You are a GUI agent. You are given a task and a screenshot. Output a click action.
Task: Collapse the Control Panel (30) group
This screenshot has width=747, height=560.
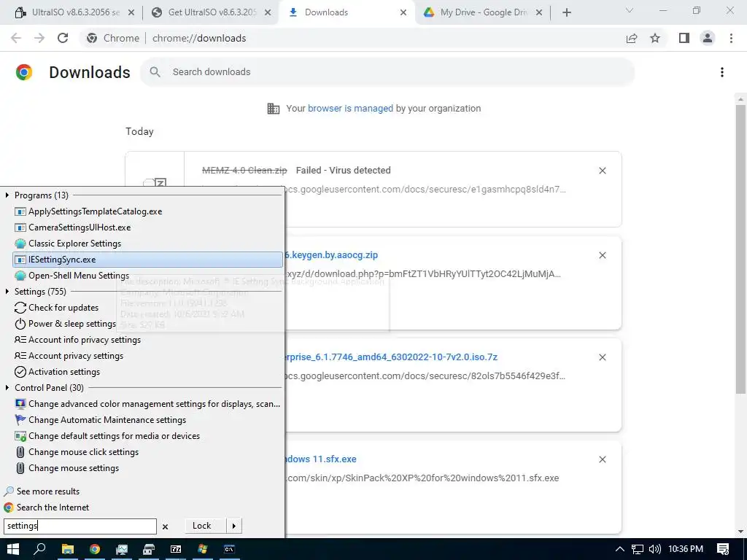(x=7, y=388)
